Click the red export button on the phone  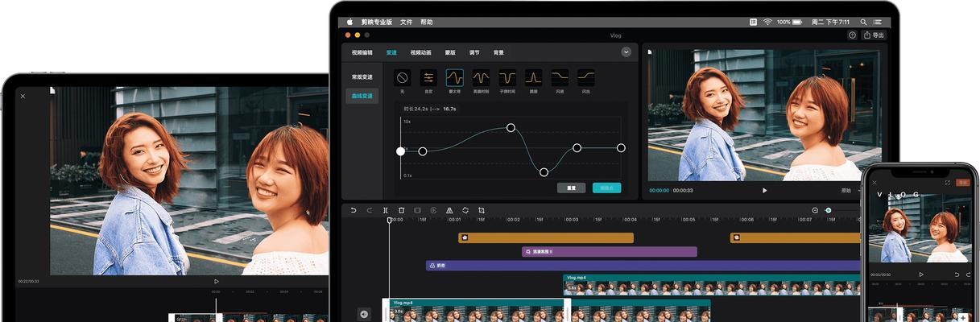[964, 182]
